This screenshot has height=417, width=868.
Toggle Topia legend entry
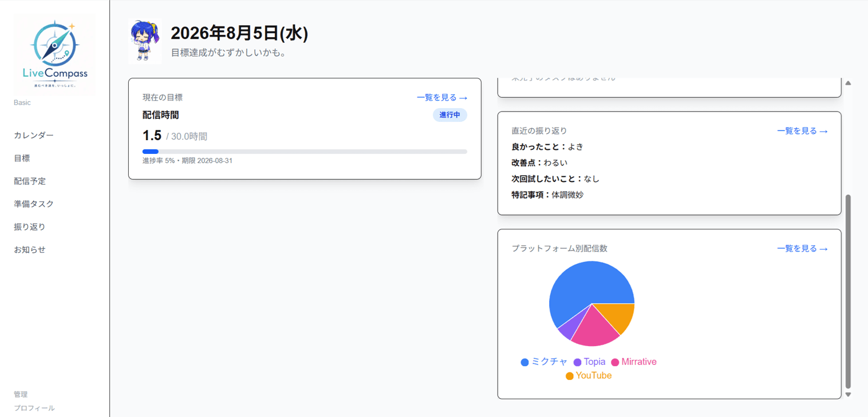pyautogui.click(x=589, y=362)
